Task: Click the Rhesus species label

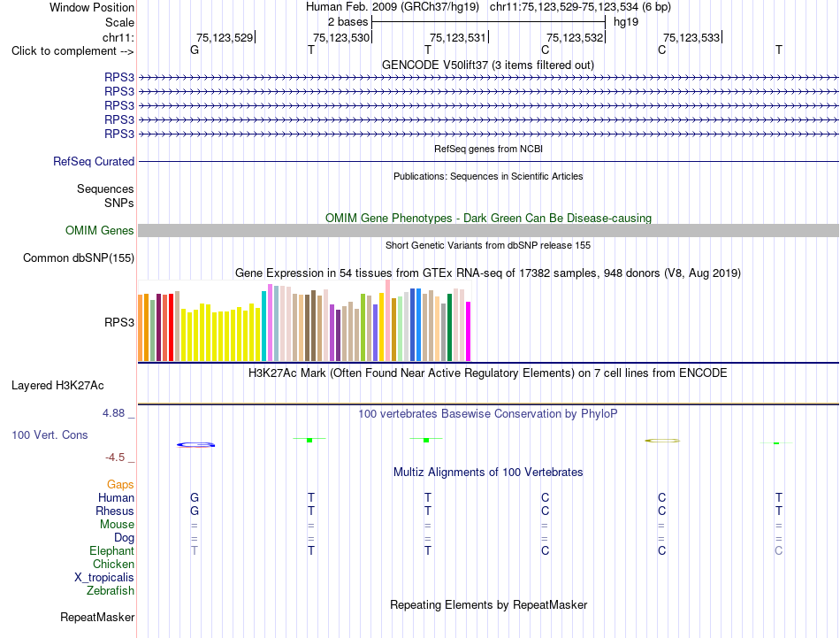Action: pos(115,511)
